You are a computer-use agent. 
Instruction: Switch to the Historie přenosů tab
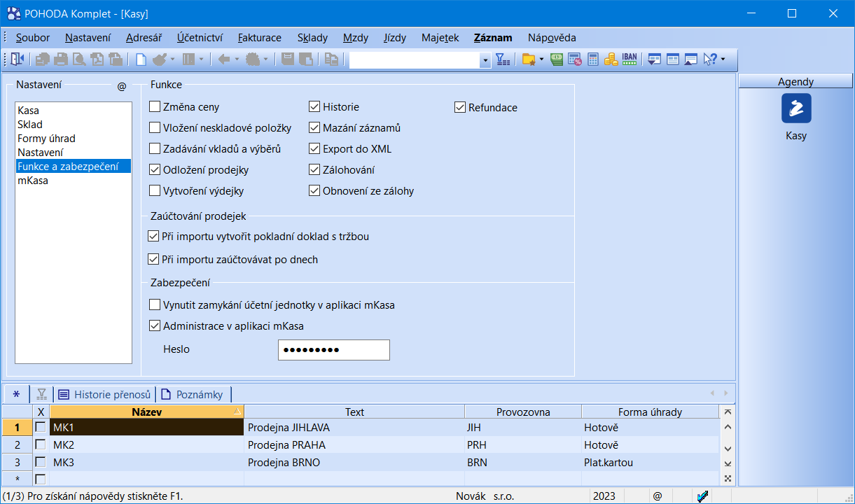pyautogui.click(x=104, y=394)
